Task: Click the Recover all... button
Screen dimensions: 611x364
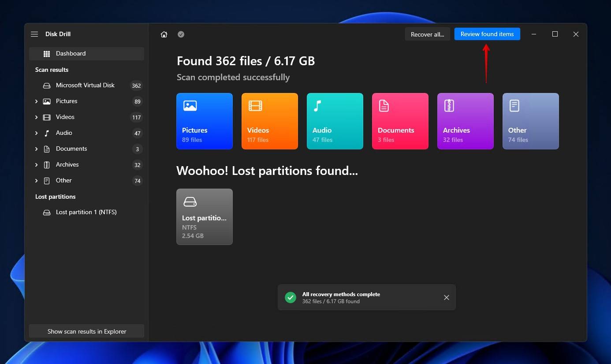Action: click(427, 34)
